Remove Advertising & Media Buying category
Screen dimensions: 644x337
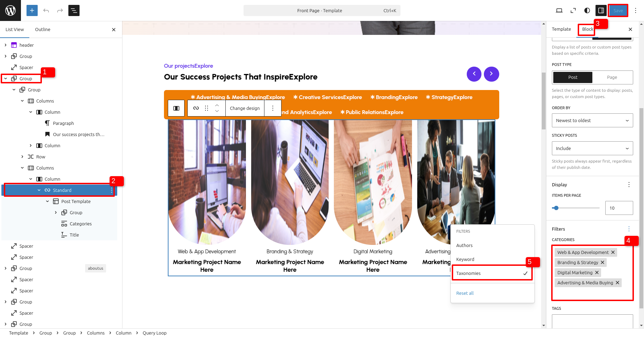(x=617, y=283)
